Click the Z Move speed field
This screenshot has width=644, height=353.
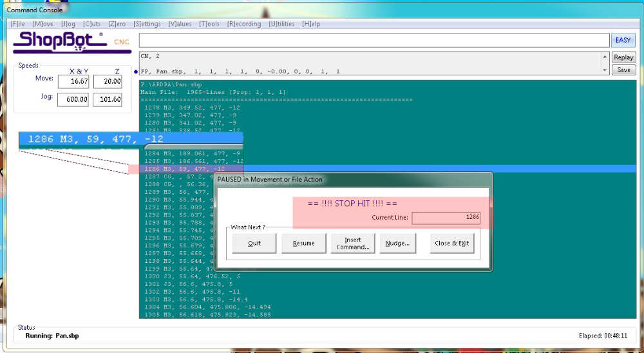[107, 81]
